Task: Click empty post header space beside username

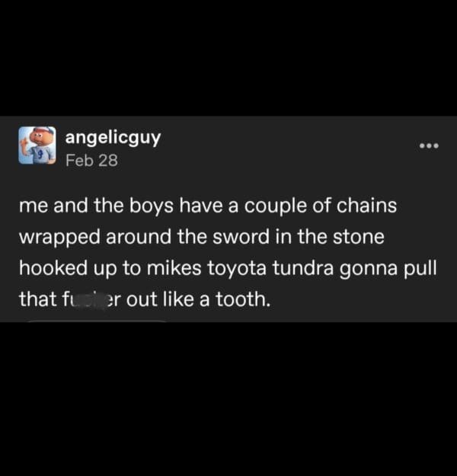Action: 289,145
